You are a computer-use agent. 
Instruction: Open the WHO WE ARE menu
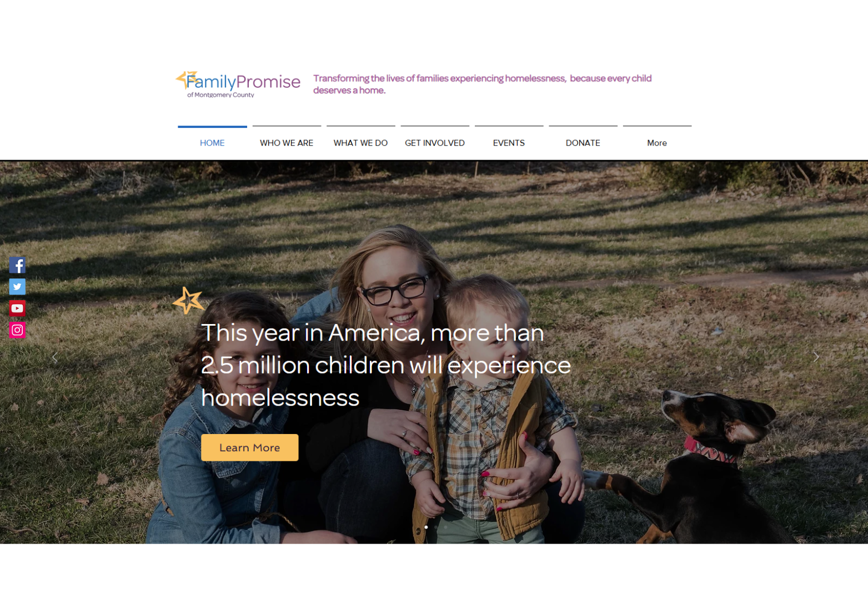point(287,143)
